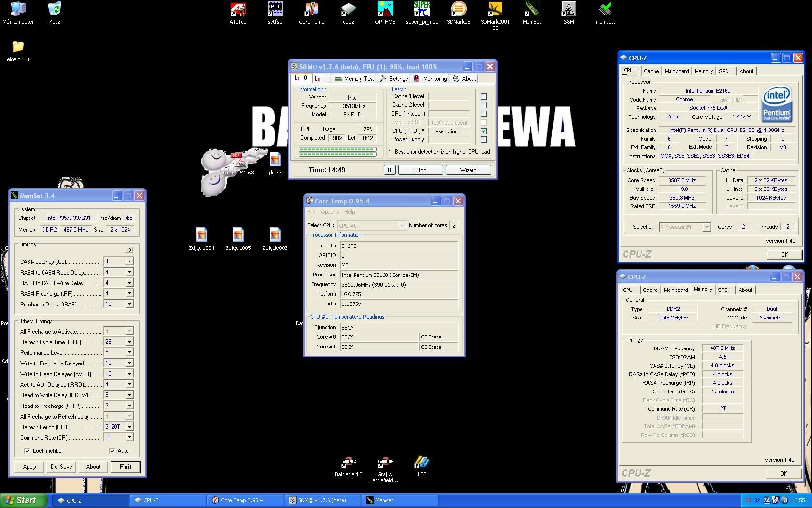This screenshot has width=812, height=508.
Task: Open the cpuz desktop icon
Action: click(x=348, y=13)
